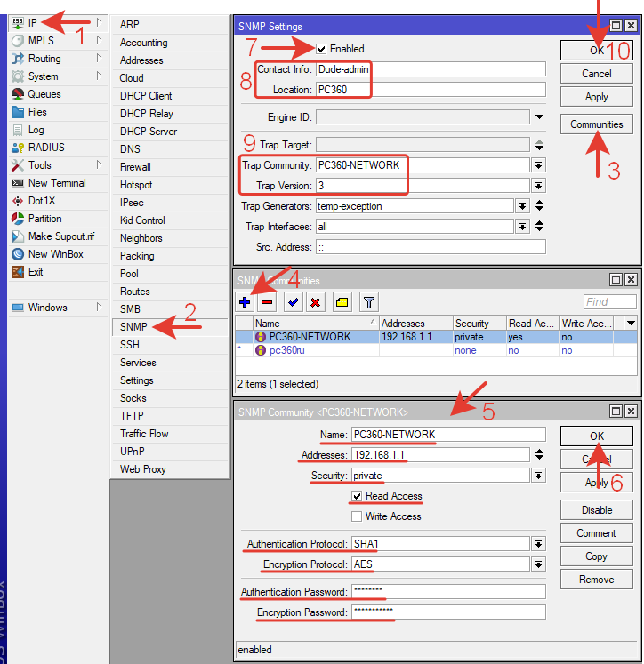Click the Make Supout.rif icon
Image resolution: width=644 pixels, height=664 pixels.
(x=18, y=236)
